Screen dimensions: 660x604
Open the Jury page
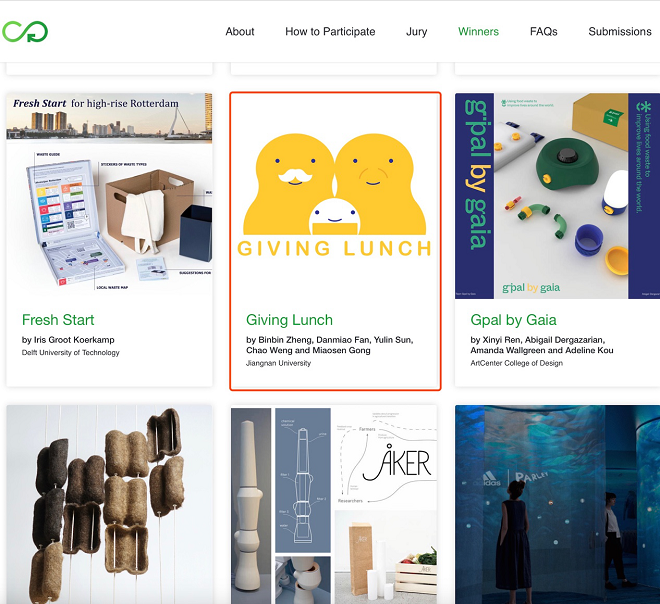tap(416, 32)
